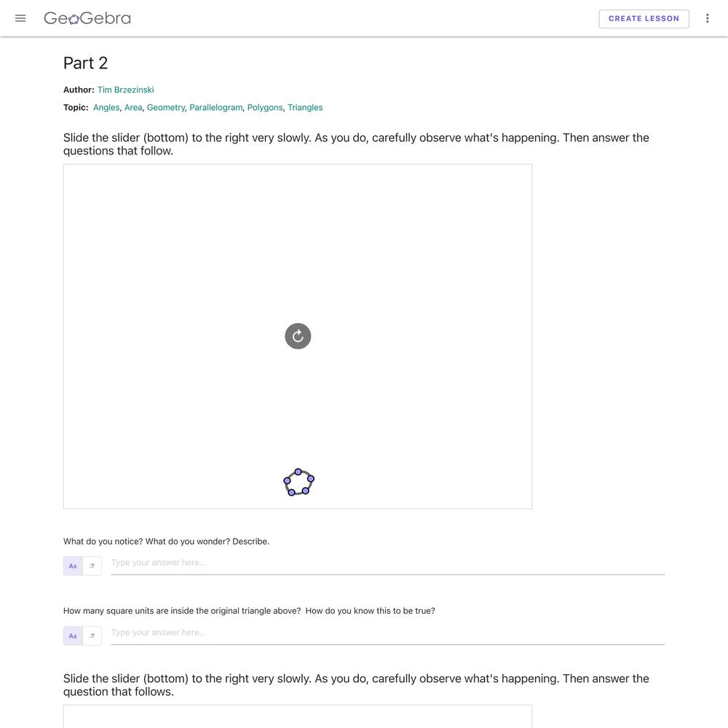
Task: Click the GeoGebra pentagon loading icon
Action: click(298, 483)
